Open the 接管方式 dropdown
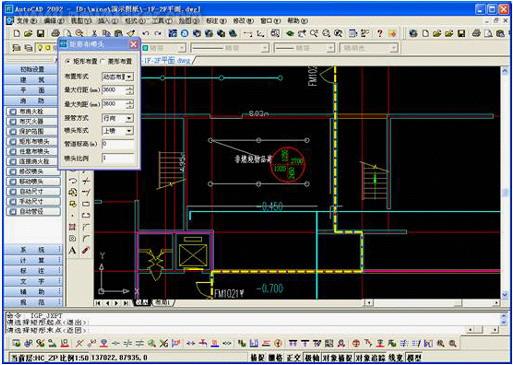 pyautogui.click(x=117, y=118)
